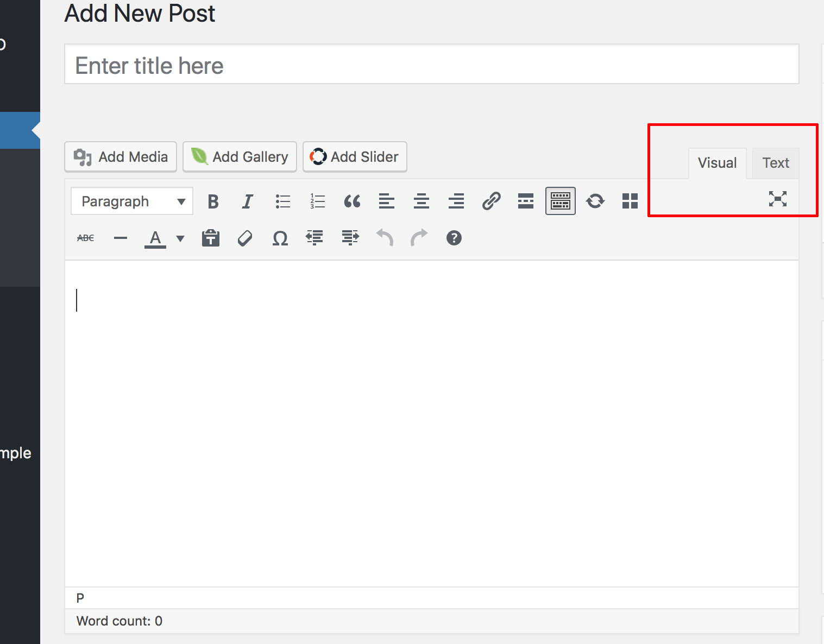The width and height of the screenshot is (824, 644).
Task: Switch to the Text editor tab
Action: tap(775, 163)
